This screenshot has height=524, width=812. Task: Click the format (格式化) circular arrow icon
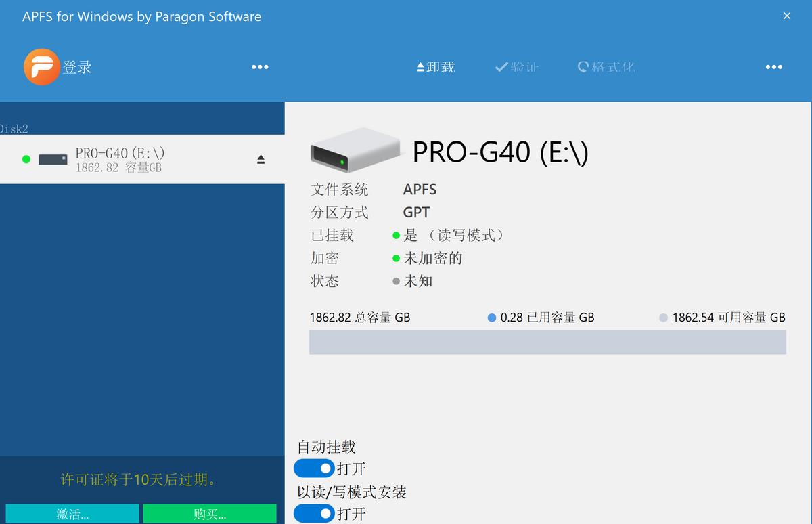click(x=583, y=66)
